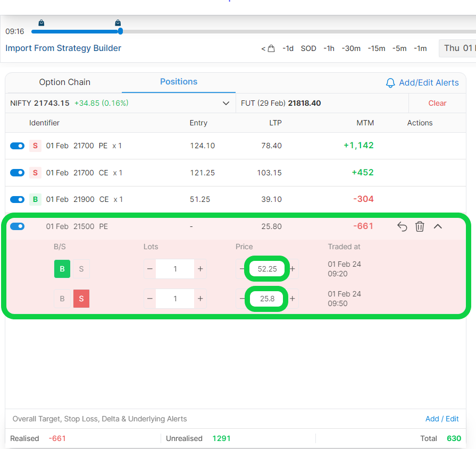The width and height of the screenshot is (476, 449).
Task: Switch to the Option Chain tab
Action: pos(65,82)
